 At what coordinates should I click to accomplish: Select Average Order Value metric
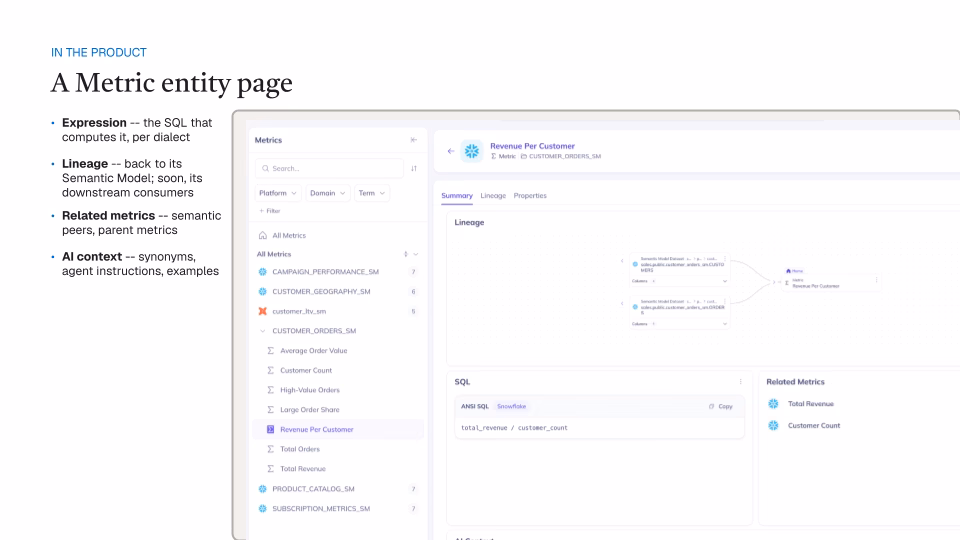(313, 351)
